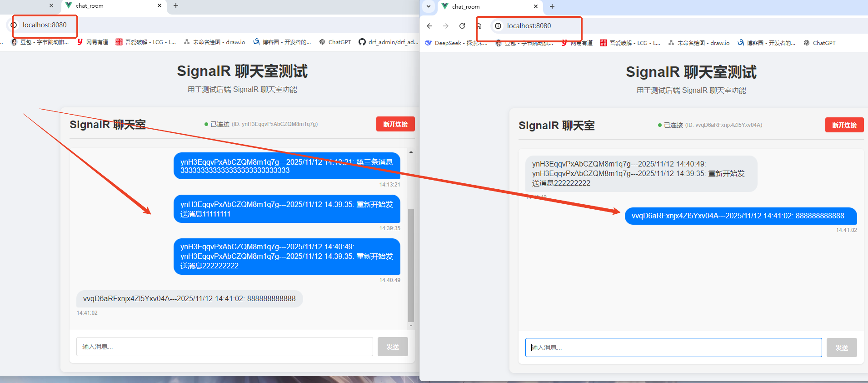The image size is (868, 383).
Task: Open 吾爱破解 bookmark in right window
Action: (630, 43)
